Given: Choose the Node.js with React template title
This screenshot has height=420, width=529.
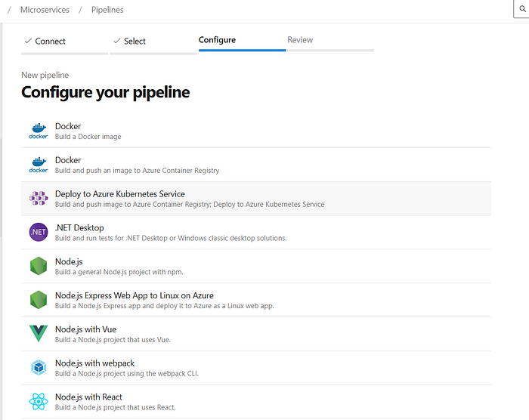Looking at the screenshot, I should tap(88, 397).
